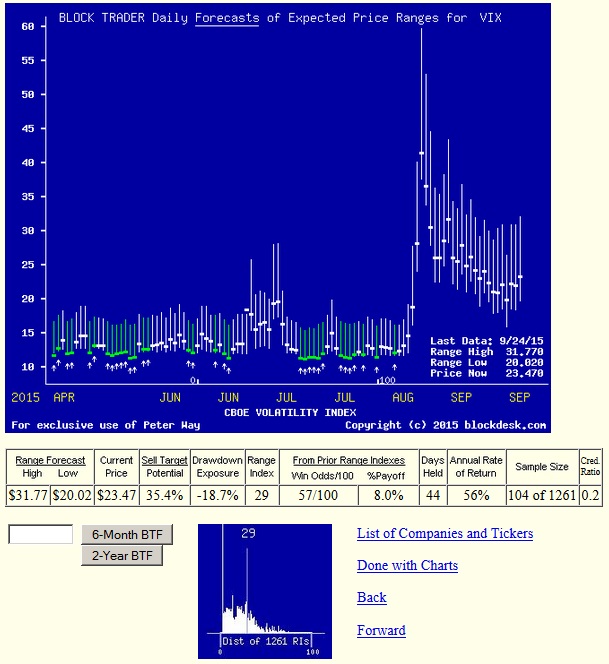Click the Sample Size column header
Viewport: 609px width, 664px height.
pyautogui.click(x=542, y=467)
